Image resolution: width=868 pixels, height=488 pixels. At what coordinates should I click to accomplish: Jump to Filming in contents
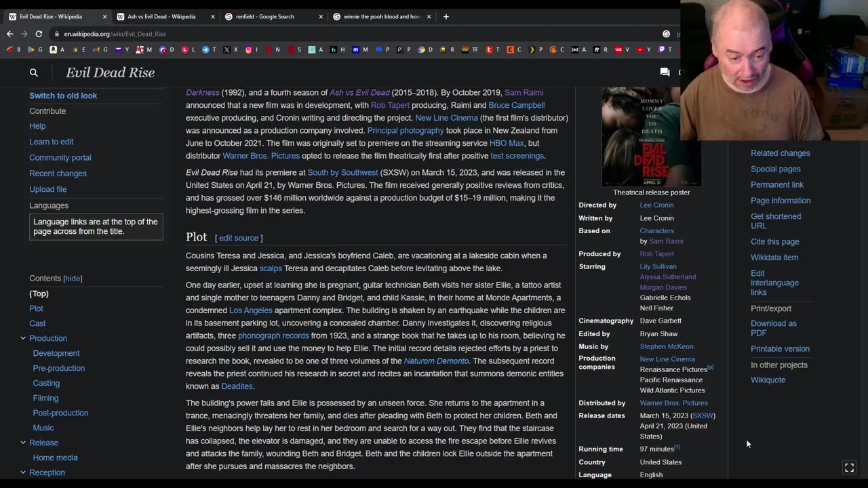pyautogui.click(x=45, y=398)
